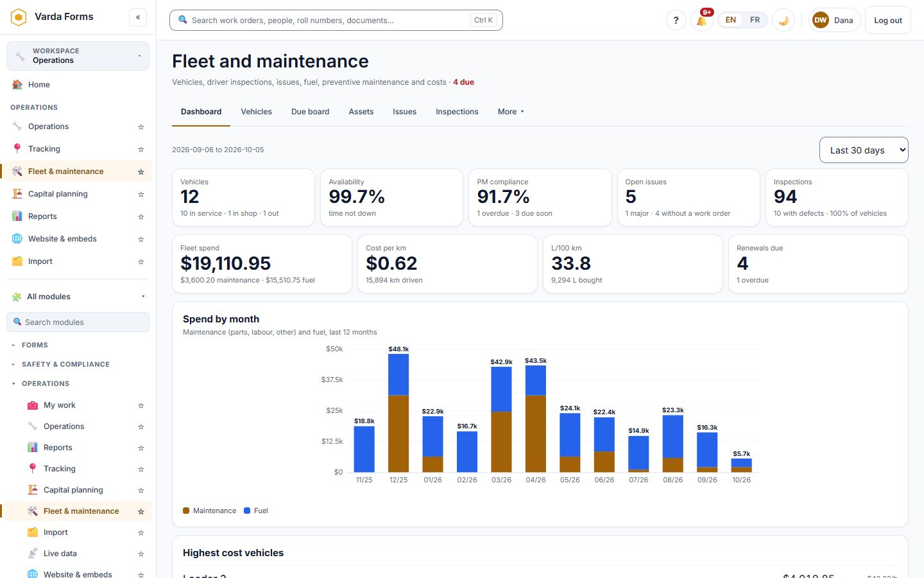Toggle favorite star for My work
Viewport: 924px width, 578px height.
pos(141,405)
